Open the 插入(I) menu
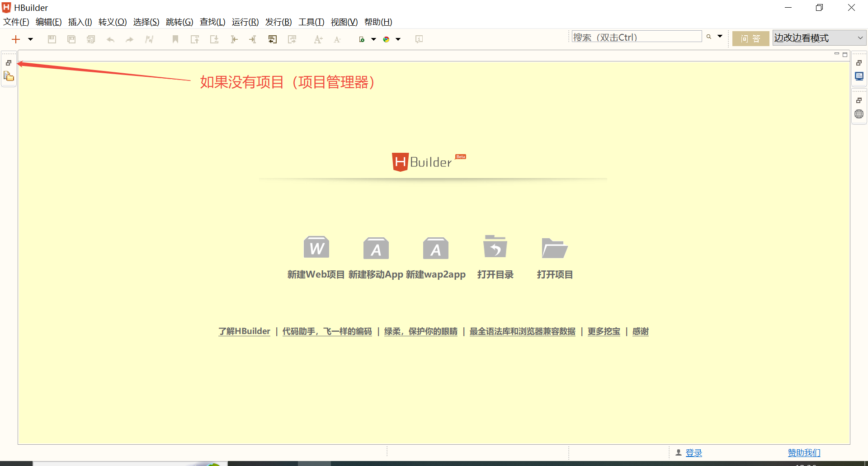 (80, 22)
